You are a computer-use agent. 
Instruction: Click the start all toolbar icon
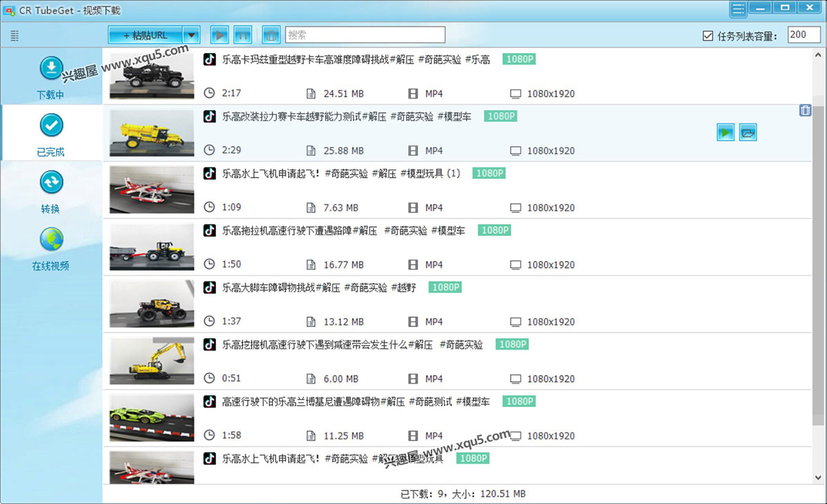point(219,34)
